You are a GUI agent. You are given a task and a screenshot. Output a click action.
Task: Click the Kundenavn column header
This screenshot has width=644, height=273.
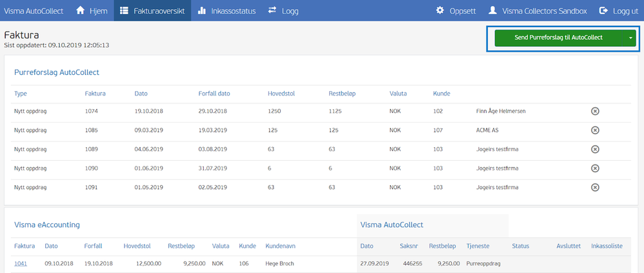pyautogui.click(x=280, y=246)
